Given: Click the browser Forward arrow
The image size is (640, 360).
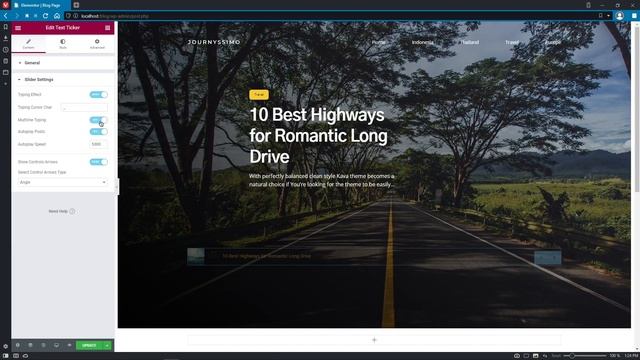Looking at the screenshot, I should coord(17,16).
